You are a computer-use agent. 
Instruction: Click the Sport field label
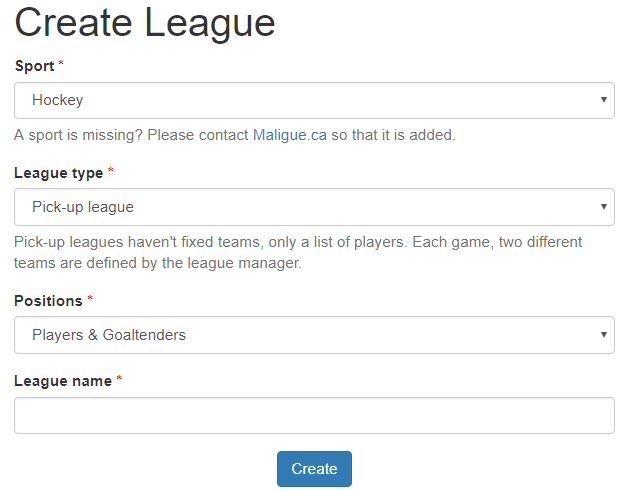pos(34,66)
